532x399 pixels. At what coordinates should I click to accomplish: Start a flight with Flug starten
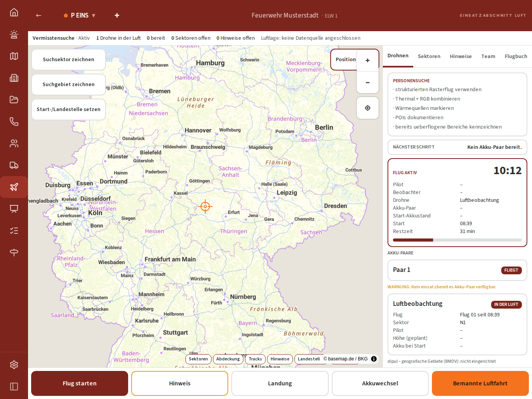coord(80,383)
